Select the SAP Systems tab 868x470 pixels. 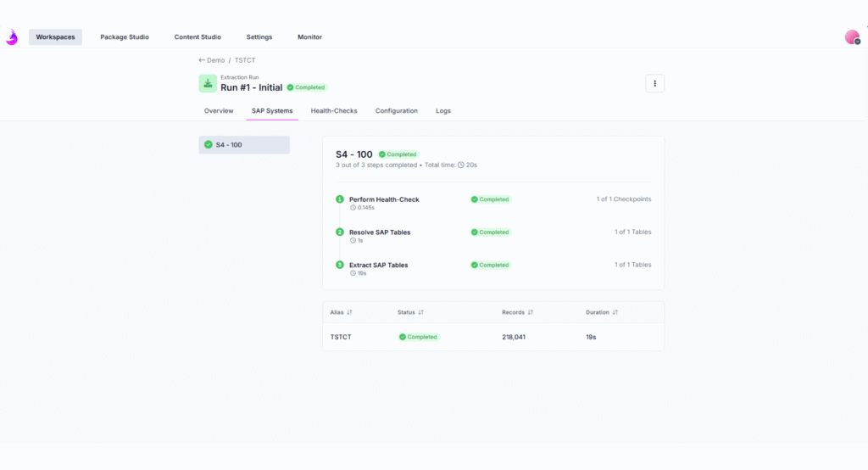click(272, 111)
